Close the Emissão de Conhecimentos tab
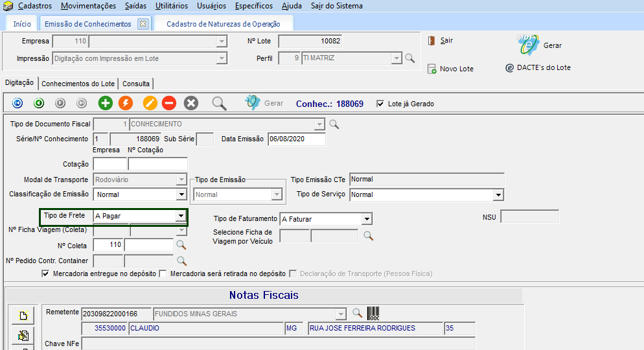 [143, 23]
